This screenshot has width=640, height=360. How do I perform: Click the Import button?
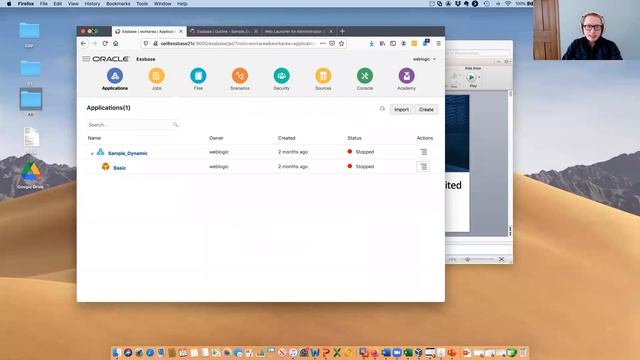point(401,109)
